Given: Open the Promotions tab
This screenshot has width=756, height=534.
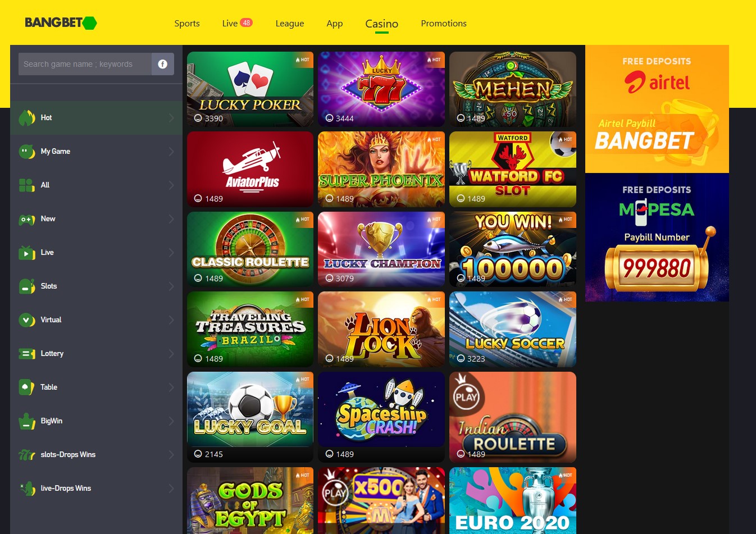Looking at the screenshot, I should pos(444,24).
